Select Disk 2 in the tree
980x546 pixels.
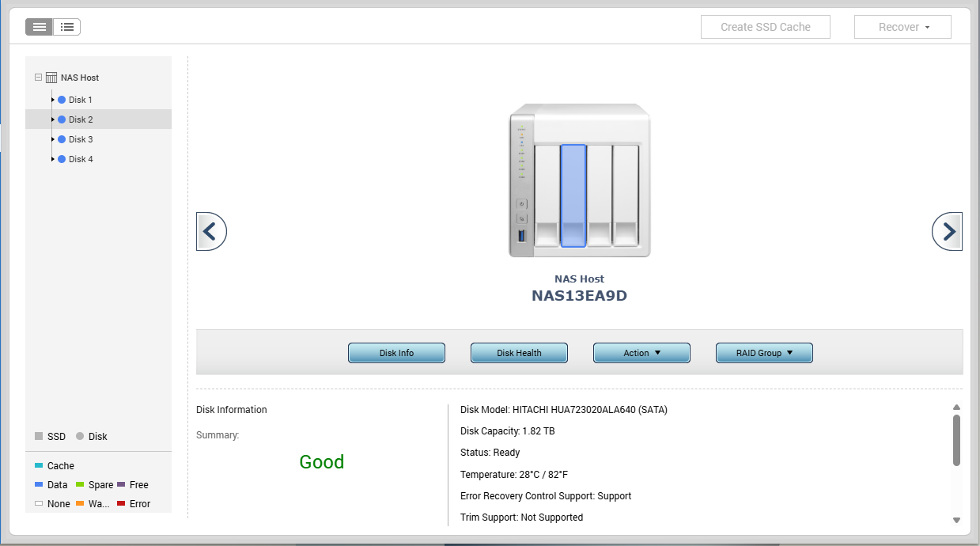click(x=81, y=119)
